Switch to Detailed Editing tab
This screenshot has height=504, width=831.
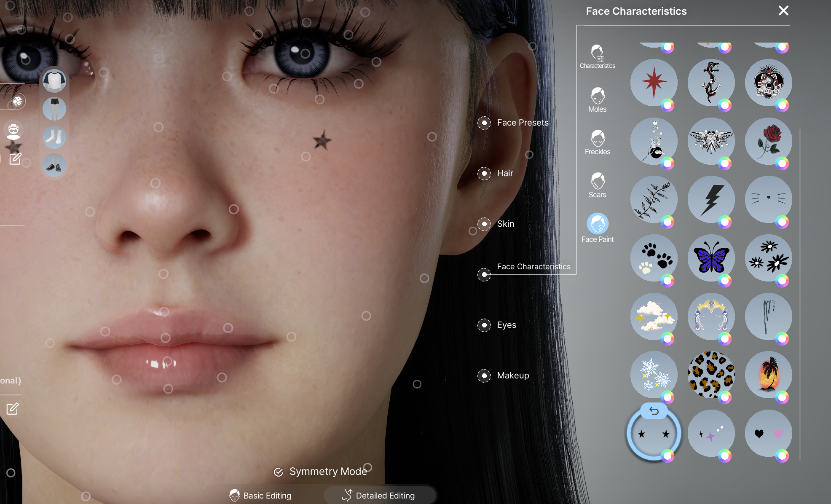[x=379, y=495]
